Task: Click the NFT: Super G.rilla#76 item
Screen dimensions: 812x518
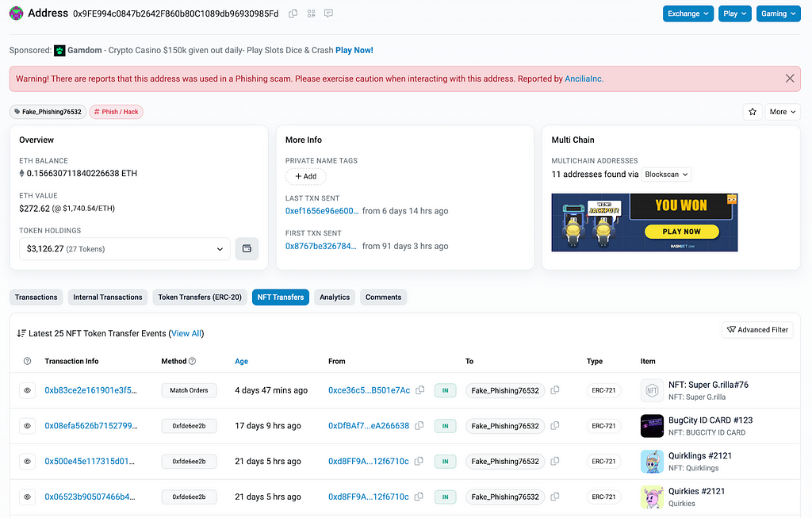Action: tap(708, 385)
